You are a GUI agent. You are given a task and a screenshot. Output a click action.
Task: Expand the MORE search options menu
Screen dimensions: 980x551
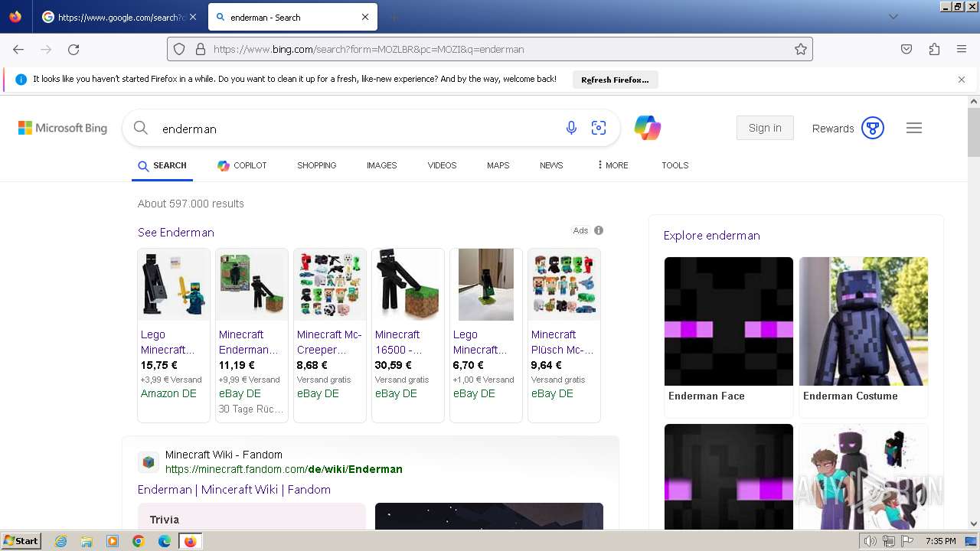click(612, 165)
